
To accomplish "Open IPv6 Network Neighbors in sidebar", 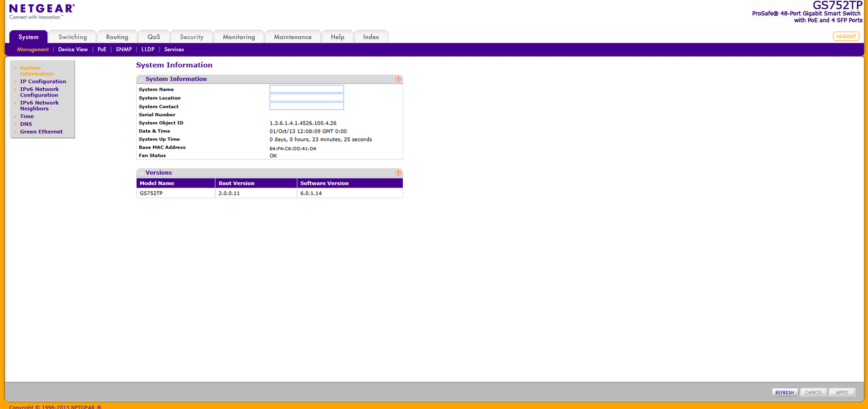I will (39, 106).
